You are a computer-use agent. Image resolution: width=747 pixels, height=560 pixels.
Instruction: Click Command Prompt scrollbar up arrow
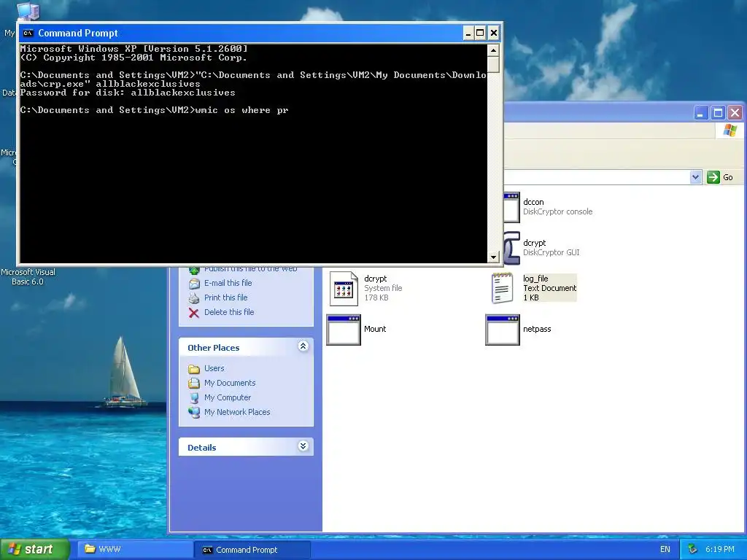pos(494,50)
